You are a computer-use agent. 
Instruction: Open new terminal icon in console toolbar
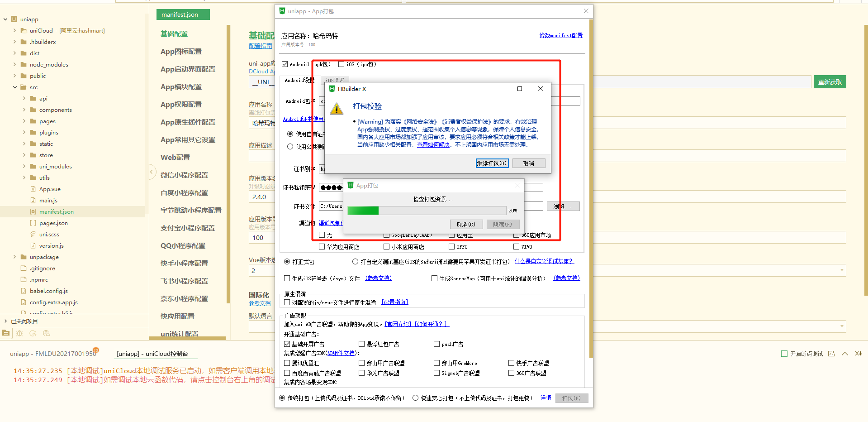831,354
